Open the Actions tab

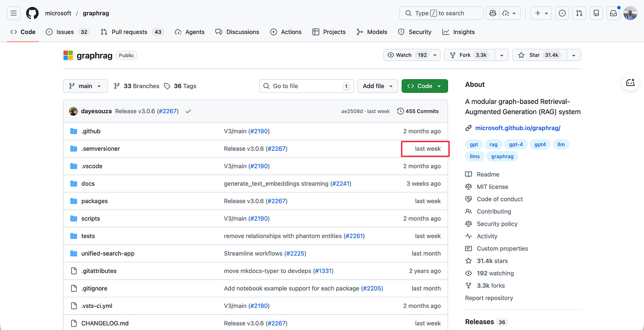[286, 32]
